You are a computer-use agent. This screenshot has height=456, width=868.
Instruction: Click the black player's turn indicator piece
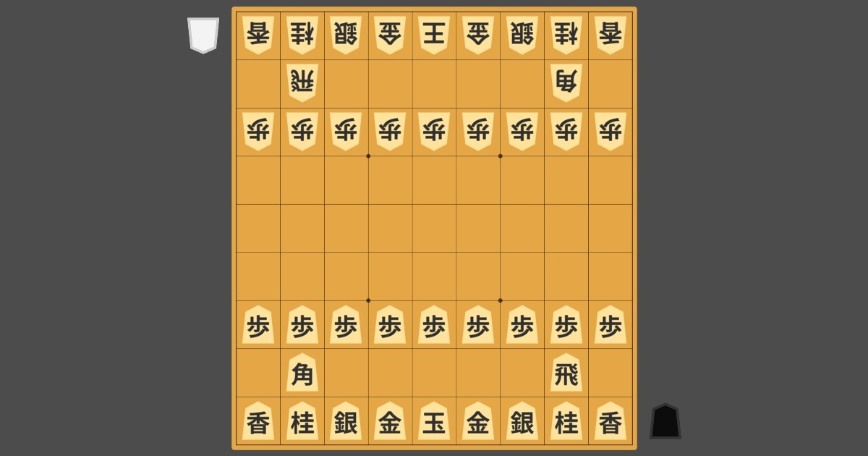[665, 421]
